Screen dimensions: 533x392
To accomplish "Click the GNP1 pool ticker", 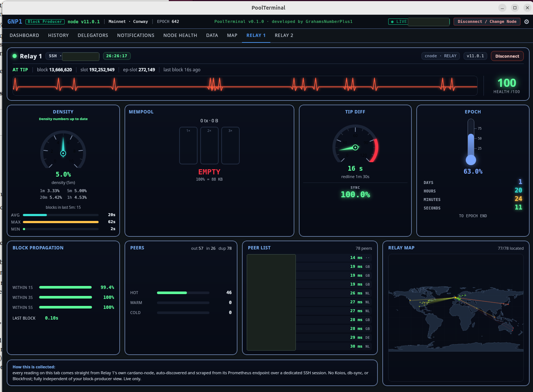I will [15, 22].
